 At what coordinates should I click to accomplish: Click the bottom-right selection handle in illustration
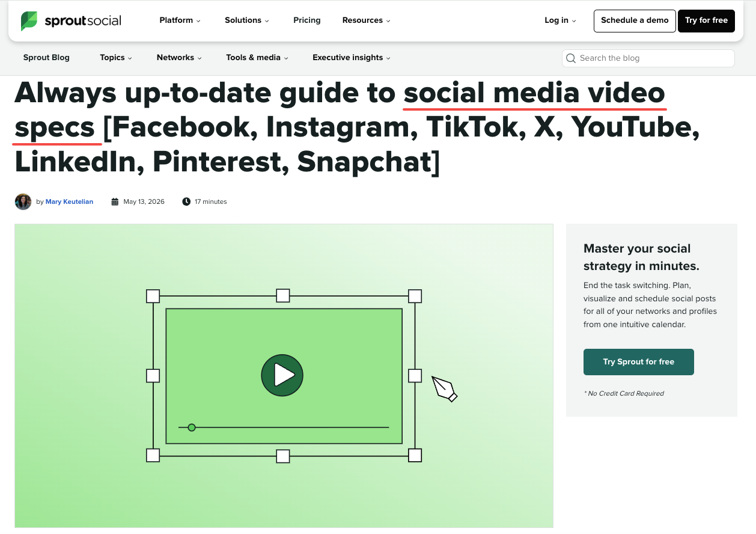click(415, 455)
